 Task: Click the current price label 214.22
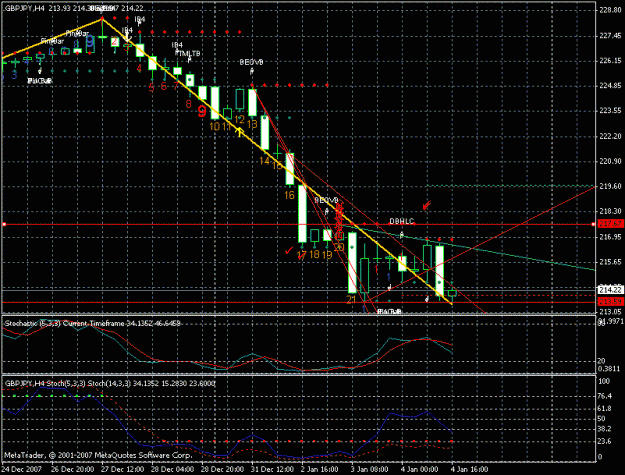coord(610,290)
